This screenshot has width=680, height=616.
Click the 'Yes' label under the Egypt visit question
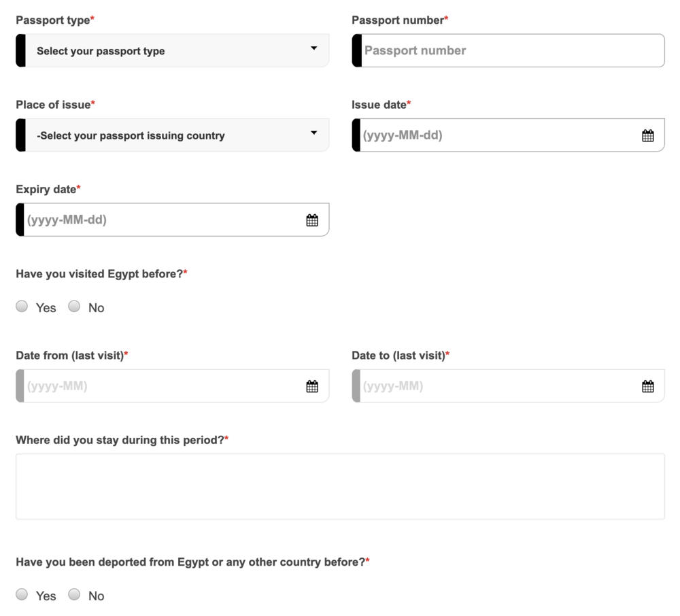pos(46,308)
